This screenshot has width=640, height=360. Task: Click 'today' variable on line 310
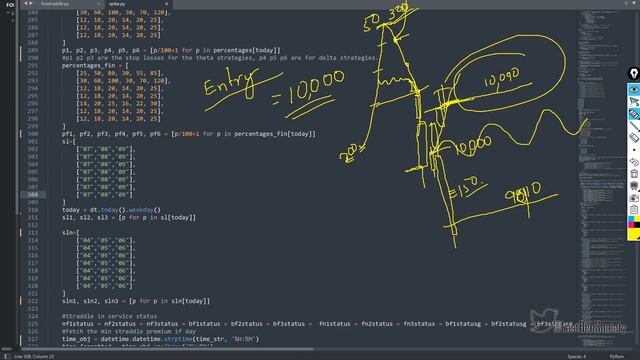71,210
